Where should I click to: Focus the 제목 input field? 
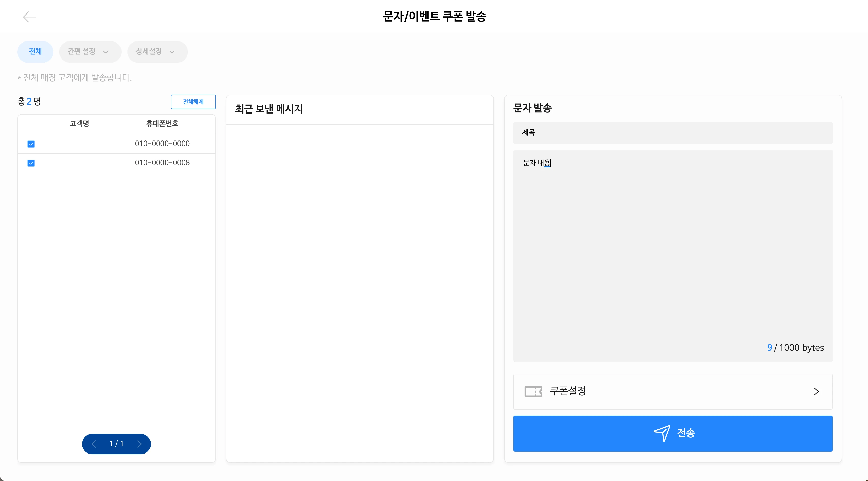(672, 133)
